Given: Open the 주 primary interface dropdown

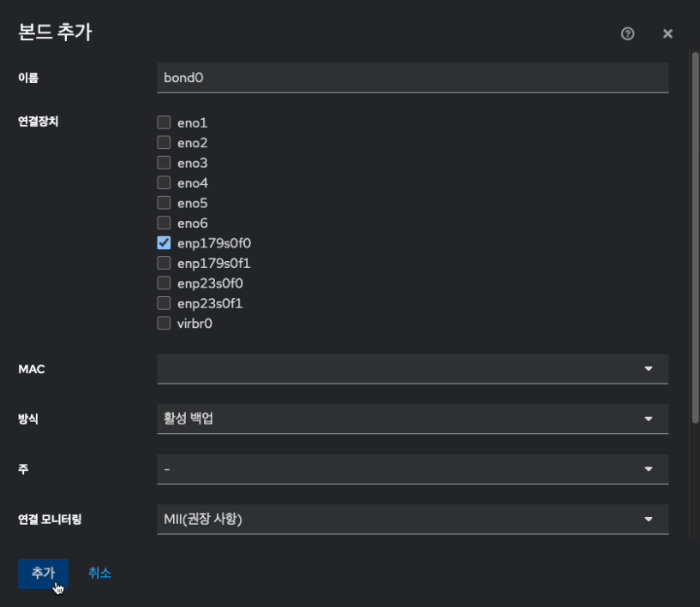Looking at the screenshot, I should click(x=412, y=468).
